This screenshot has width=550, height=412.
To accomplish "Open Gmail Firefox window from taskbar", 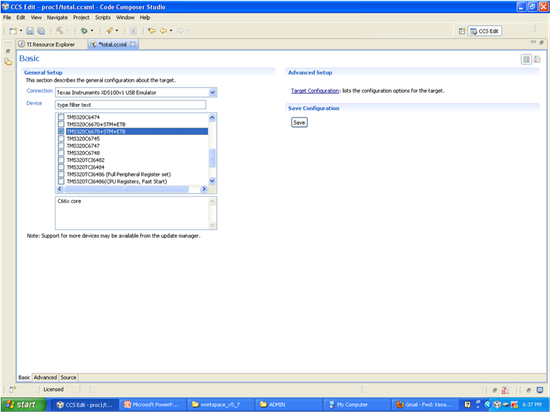I will tap(424, 405).
